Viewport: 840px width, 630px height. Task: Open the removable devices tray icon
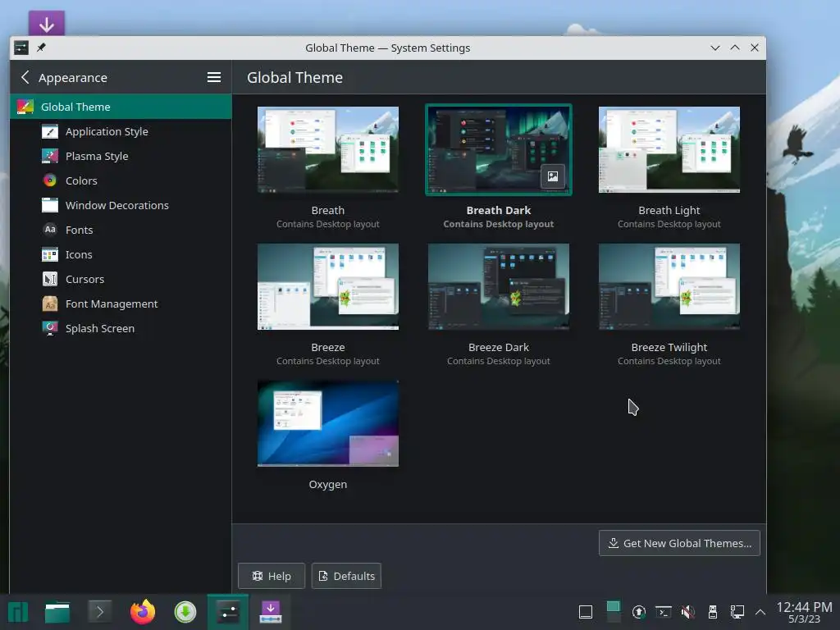713,612
